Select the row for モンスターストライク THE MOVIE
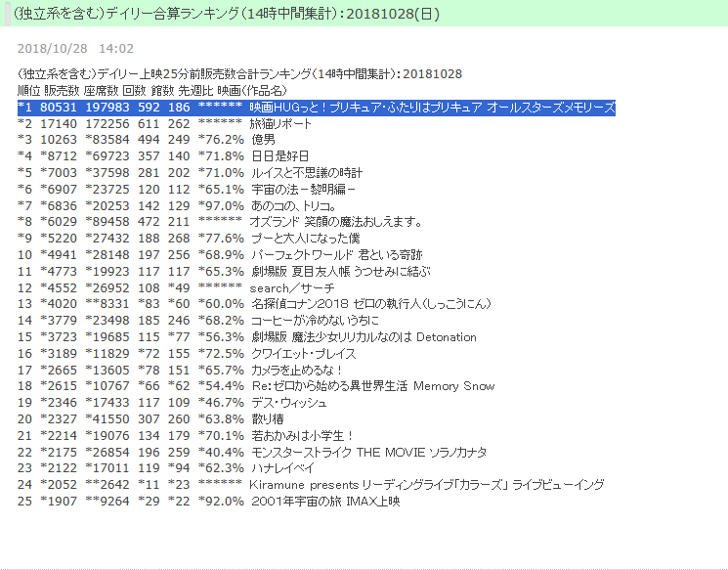 point(252,452)
